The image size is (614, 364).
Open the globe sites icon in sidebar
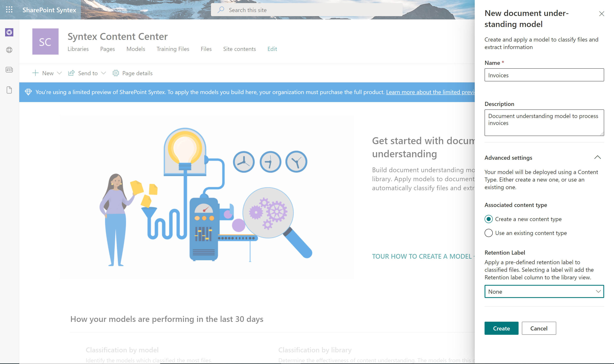(x=9, y=50)
